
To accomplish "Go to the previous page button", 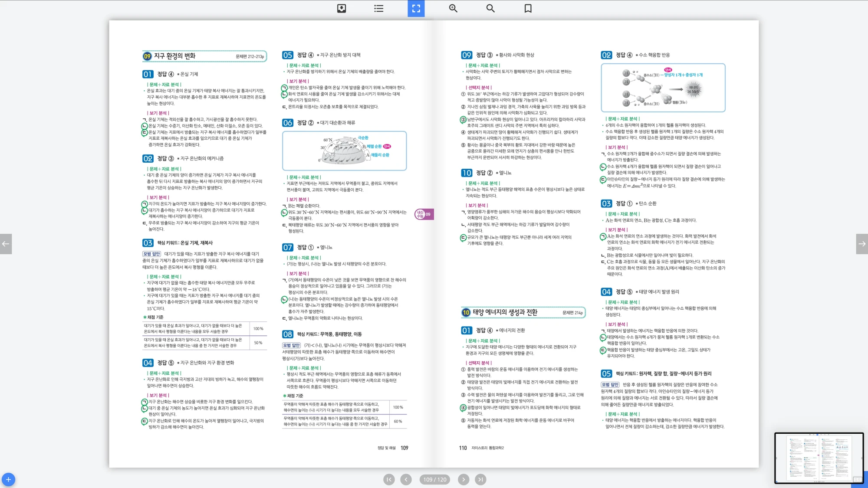I will click(x=406, y=479).
